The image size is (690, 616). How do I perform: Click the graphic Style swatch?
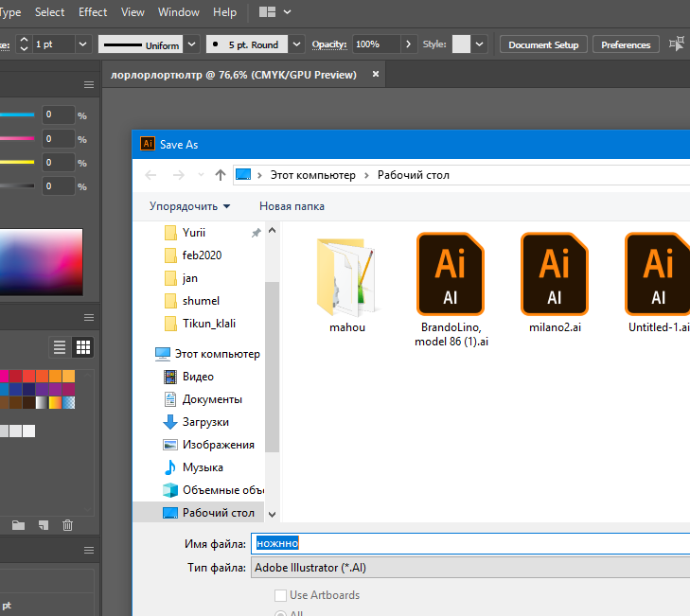pos(461,44)
